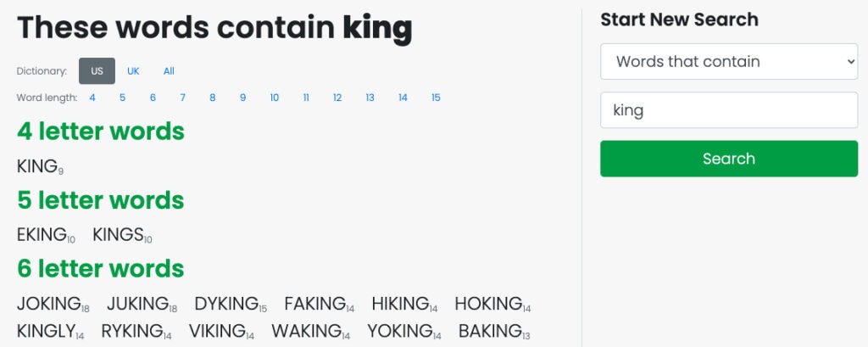Click the green Search button
Image resolution: width=868 pixels, height=347 pixels.
729,159
